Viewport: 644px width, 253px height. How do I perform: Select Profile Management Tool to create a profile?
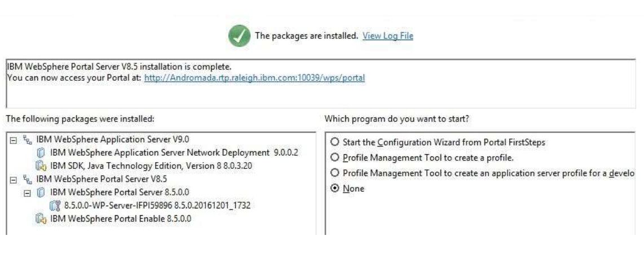coord(338,157)
